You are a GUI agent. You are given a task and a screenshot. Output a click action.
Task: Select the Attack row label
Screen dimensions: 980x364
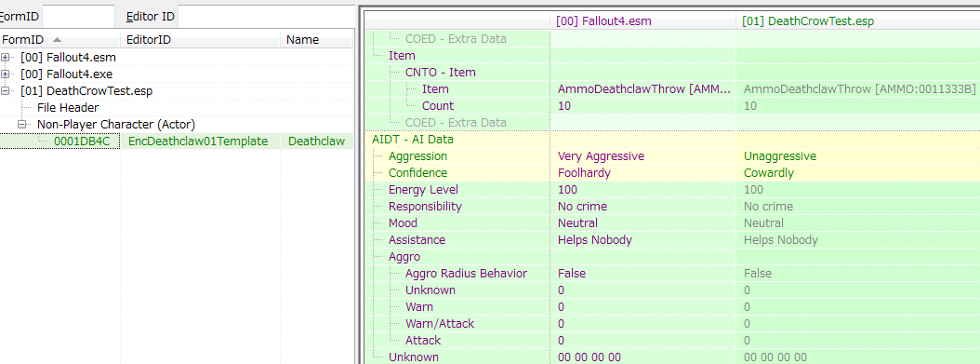422,341
